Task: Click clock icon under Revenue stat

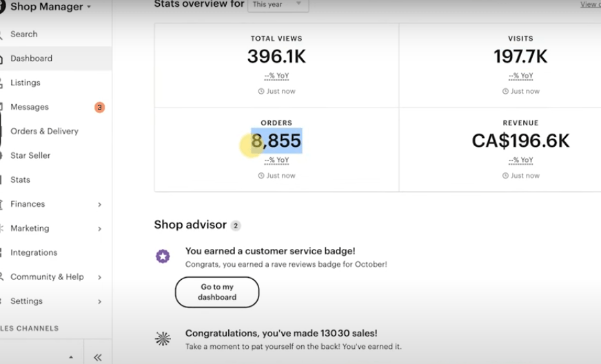Action: click(505, 176)
